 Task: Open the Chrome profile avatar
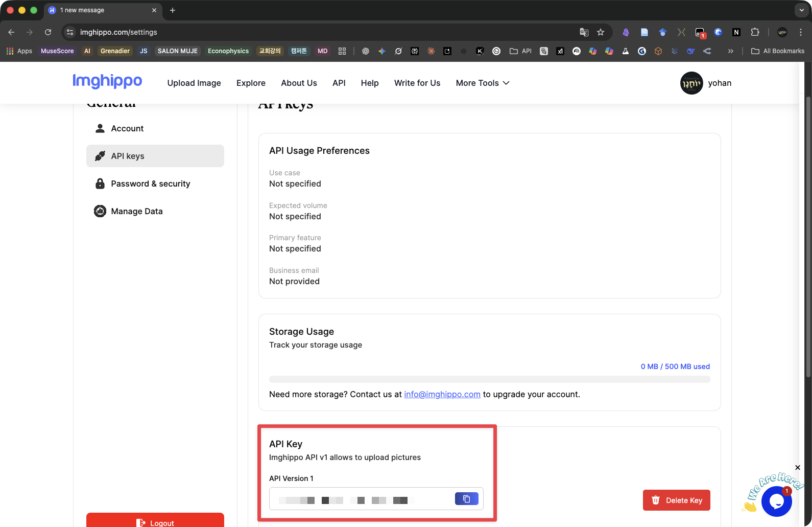pyautogui.click(x=782, y=32)
